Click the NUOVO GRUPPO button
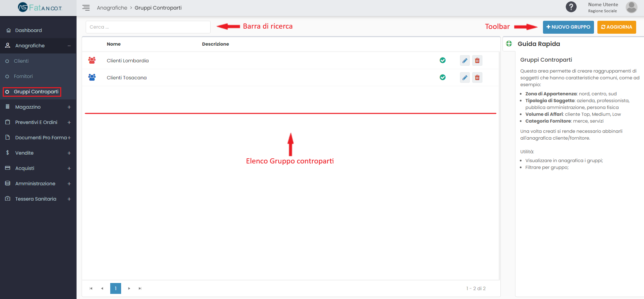644x299 pixels. [568, 27]
